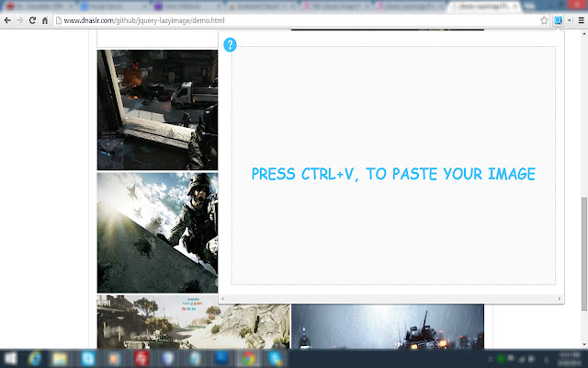Click the blue question mark help icon

pyautogui.click(x=230, y=45)
